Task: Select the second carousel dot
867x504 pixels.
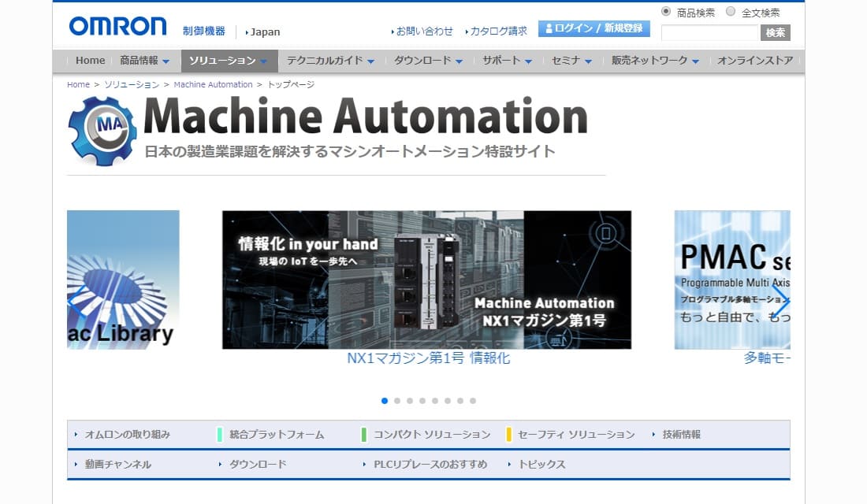Action: click(397, 401)
